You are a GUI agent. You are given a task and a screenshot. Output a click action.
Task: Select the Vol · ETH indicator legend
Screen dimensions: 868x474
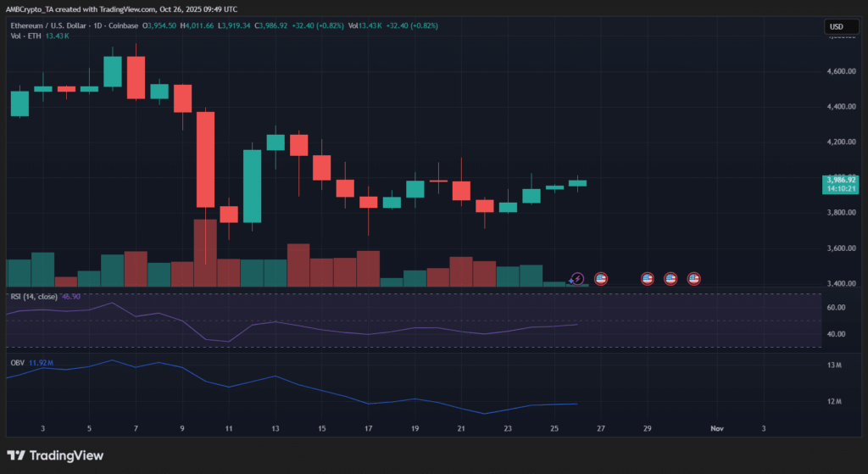click(x=25, y=36)
